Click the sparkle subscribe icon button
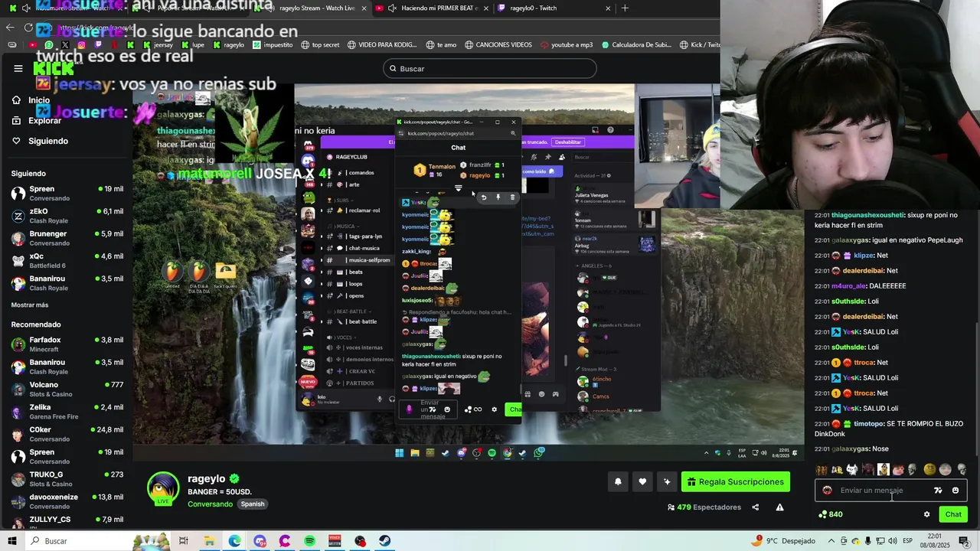This screenshot has width=980, height=551. [x=667, y=481]
